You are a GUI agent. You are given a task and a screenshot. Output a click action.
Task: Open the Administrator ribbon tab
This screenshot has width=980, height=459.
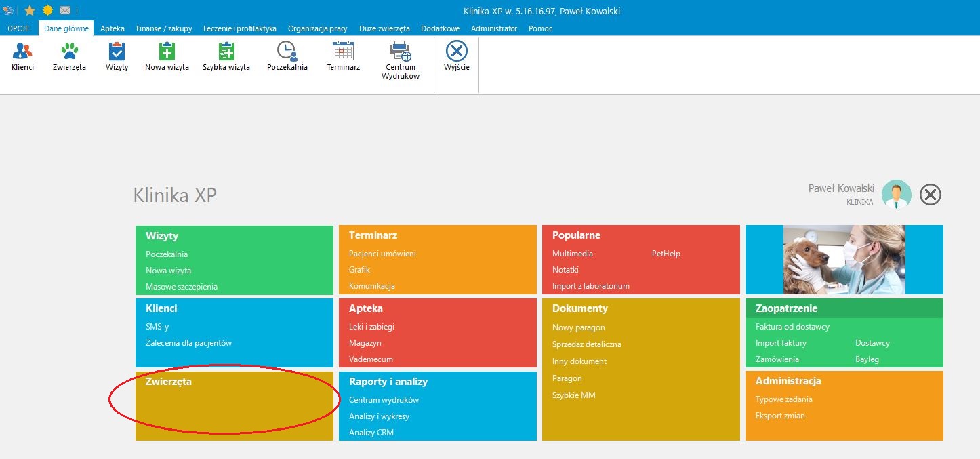[x=494, y=28]
